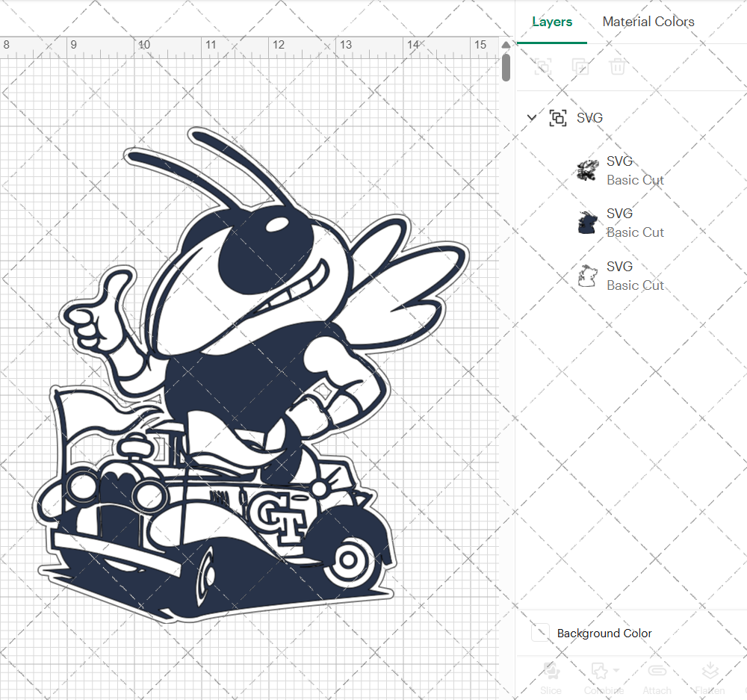Click the vertical scrollbar thumb
Image resolution: width=747 pixels, height=700 pixels.
pos(506,67)
